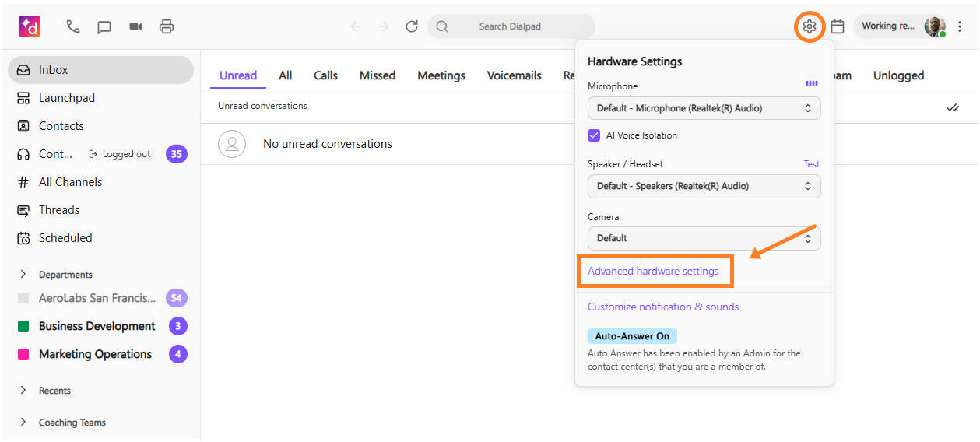Image resolution: width=980 pixels, height=442 pixels.
Task: Open Scheduled in the sidebar
Action: point(100,238)
